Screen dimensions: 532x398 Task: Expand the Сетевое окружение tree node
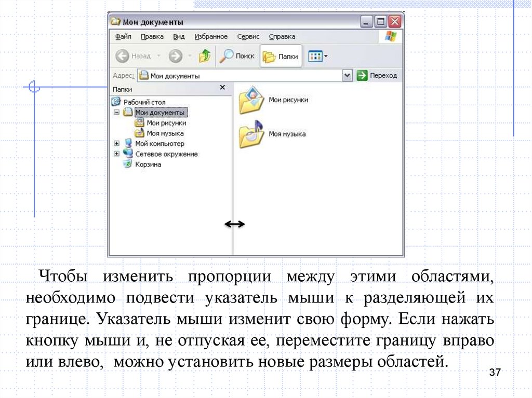coord(117,154)
